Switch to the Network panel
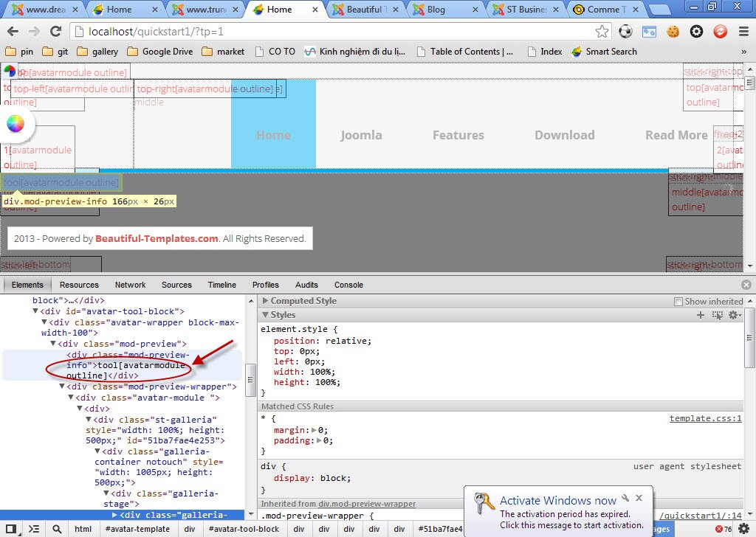Image resolution: width=756 pixels, height=537 pixels. point(130,285)
